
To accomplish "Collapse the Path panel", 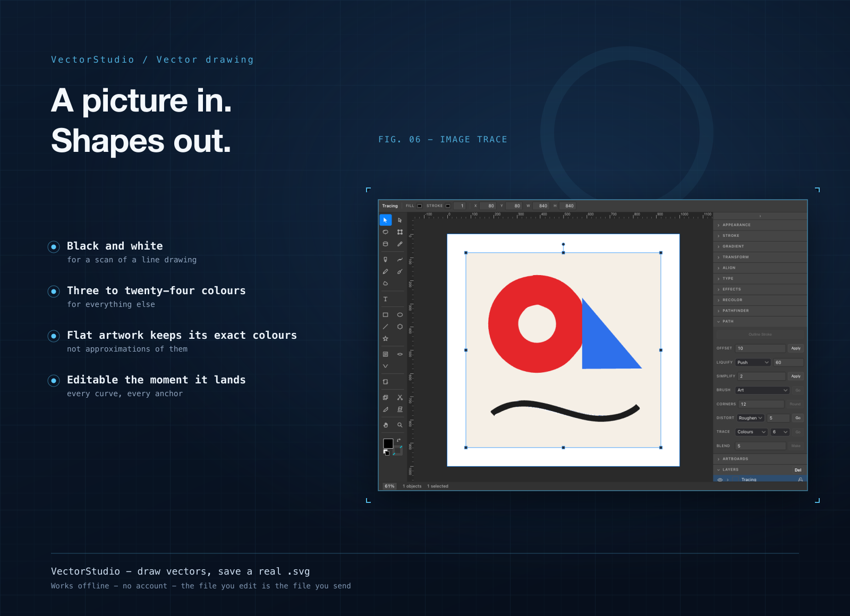I will [x=760, y=321].
